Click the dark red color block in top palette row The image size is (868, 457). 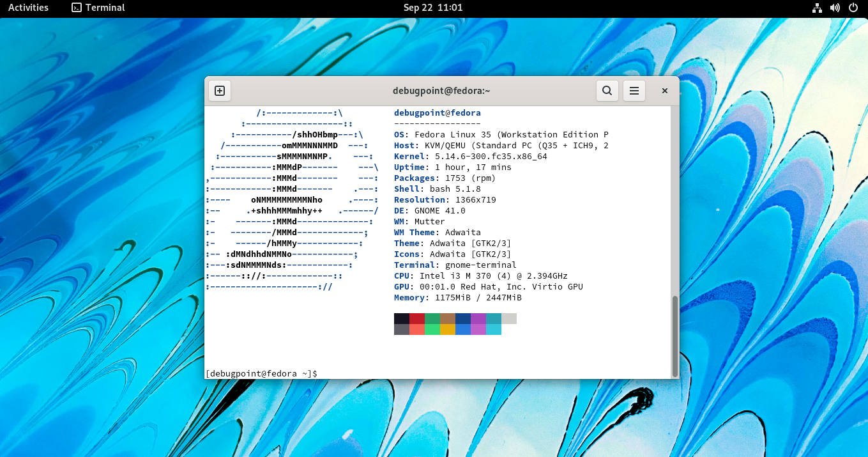click(x=417, y=319)
